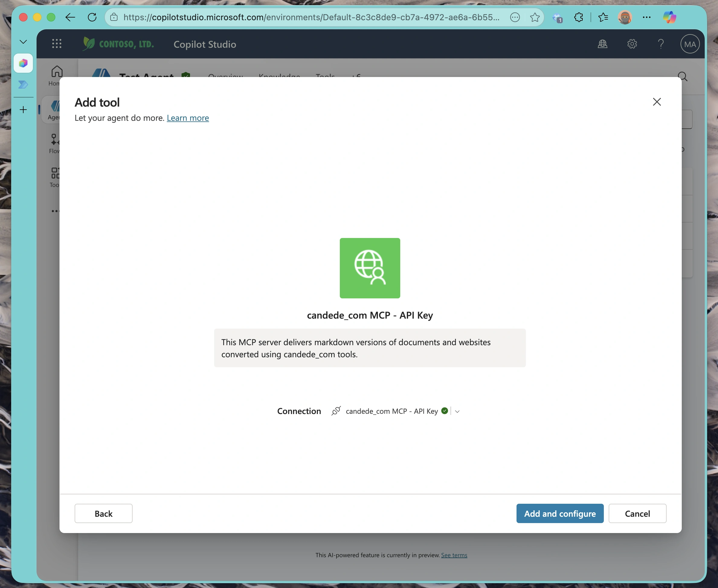This screenshot has height=588, width=718.
Task: Open the app launcher waffle icon
Action: coord(56,43)
